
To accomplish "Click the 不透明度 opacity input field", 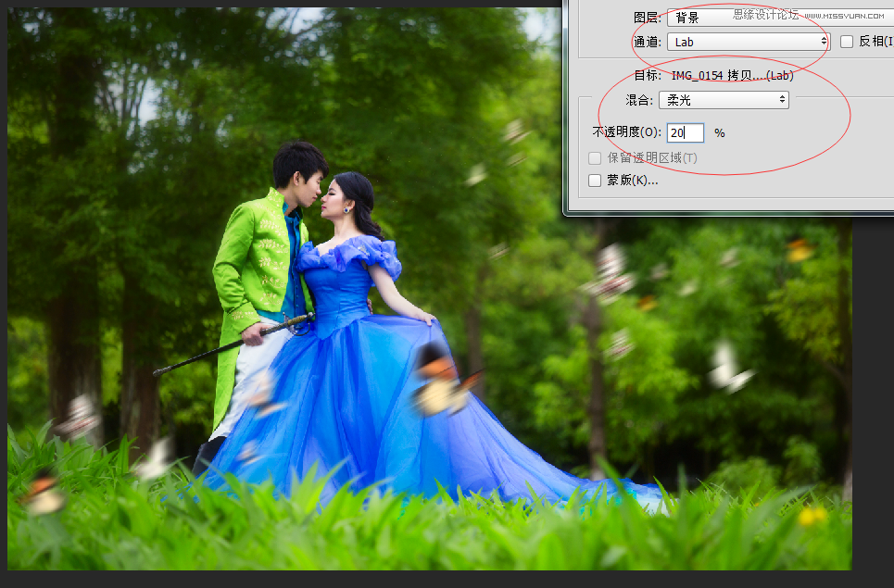I will tap(686, 132).
